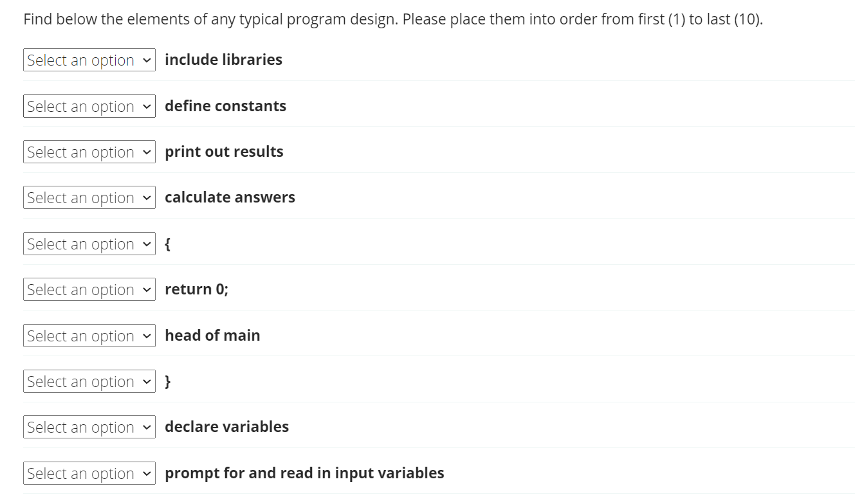Click the chevron on the "include libraries" selector
The image size is (855, 504).
coord(147,60)
